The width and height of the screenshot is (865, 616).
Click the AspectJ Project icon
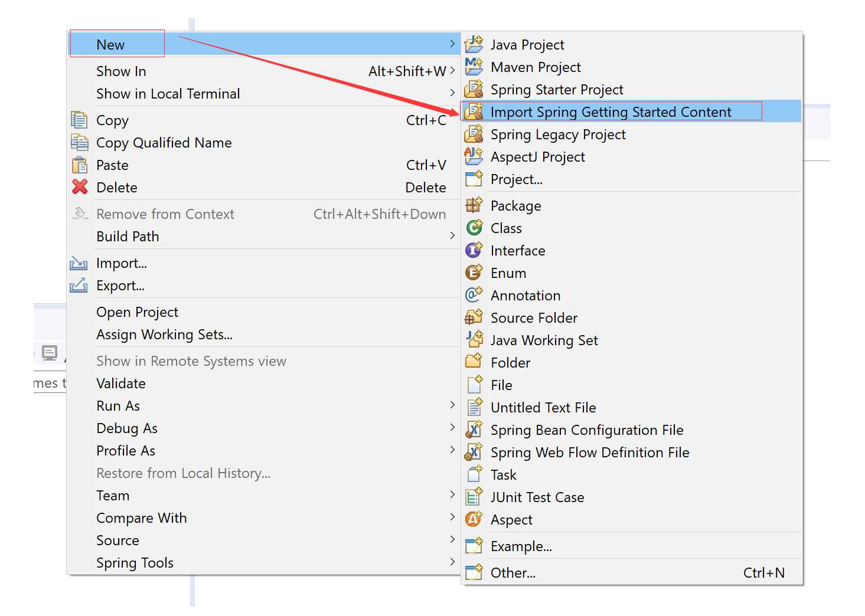[474, 156]
